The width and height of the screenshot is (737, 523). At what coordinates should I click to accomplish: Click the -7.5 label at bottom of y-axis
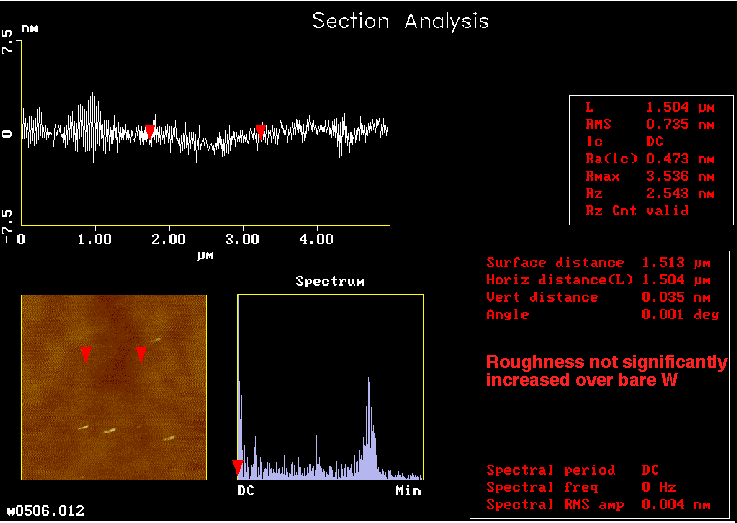click(x=7, y=226)
